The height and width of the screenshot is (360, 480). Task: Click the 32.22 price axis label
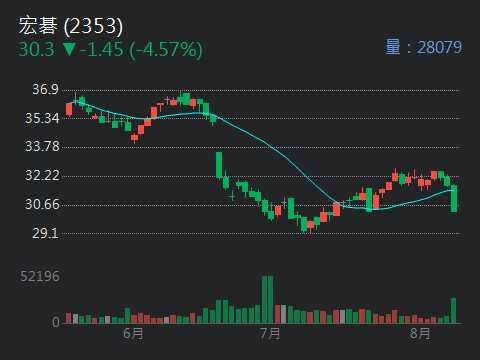(x=42, y=176)
